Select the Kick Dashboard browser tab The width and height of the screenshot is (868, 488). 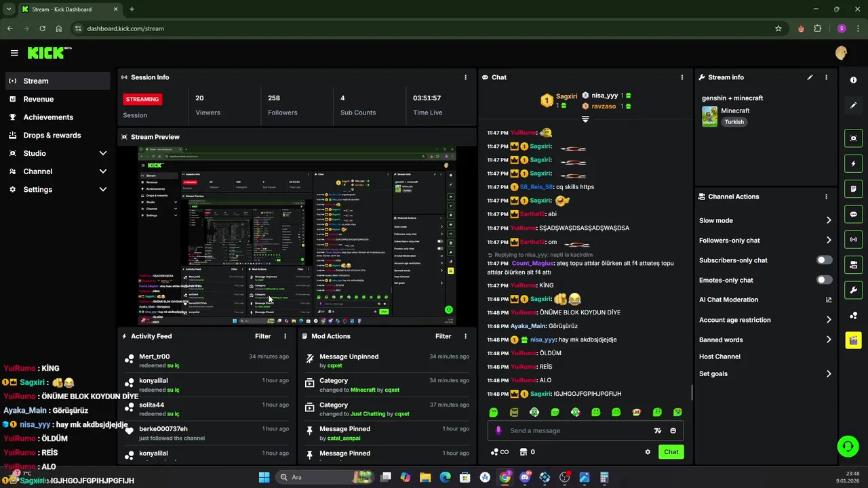[68, 9]
